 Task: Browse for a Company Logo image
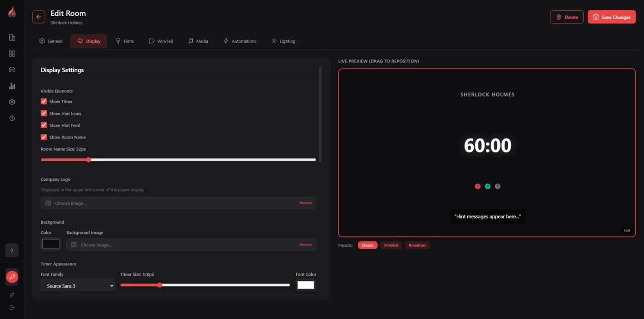[305, 203]
